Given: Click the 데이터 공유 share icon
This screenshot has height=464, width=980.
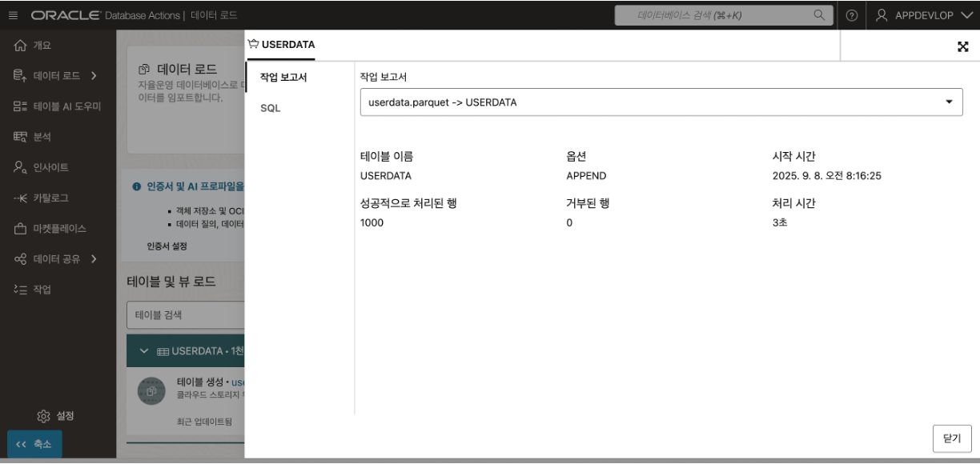Looking at the screenshot, I should [x=20, y=258].
